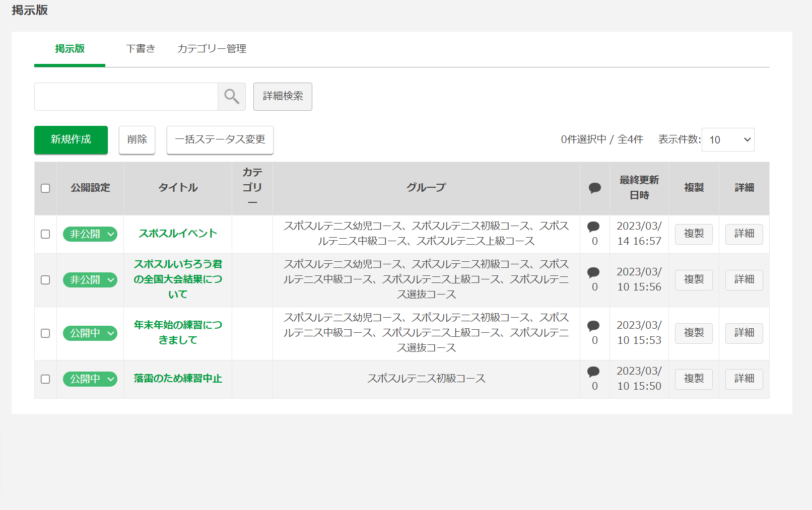The width and height of the screenshot is (812, 510).
Task: Open 公開中 status dropdown for 落雷のため練習中止
Action: [x=90, y=379]
